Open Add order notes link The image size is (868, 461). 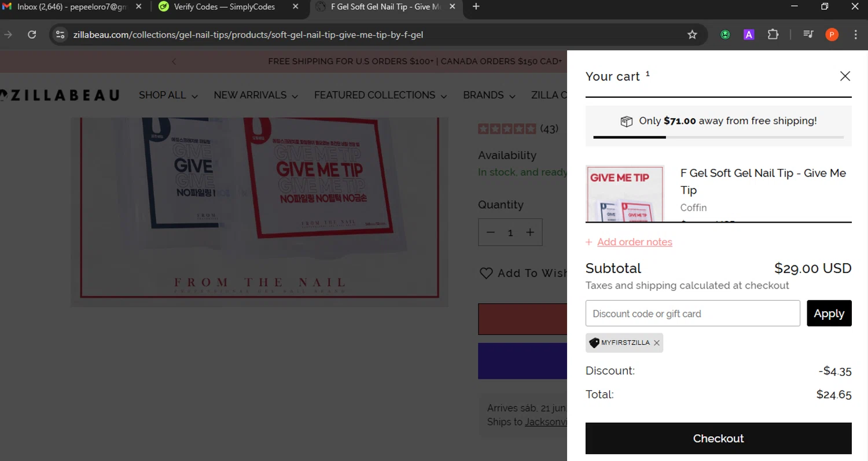click(635, 242)
